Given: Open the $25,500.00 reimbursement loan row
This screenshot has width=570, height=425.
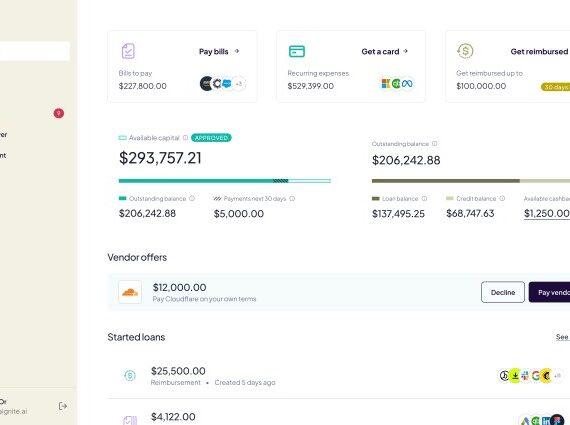Looking at the screenshot, I should tap(339, 376).
